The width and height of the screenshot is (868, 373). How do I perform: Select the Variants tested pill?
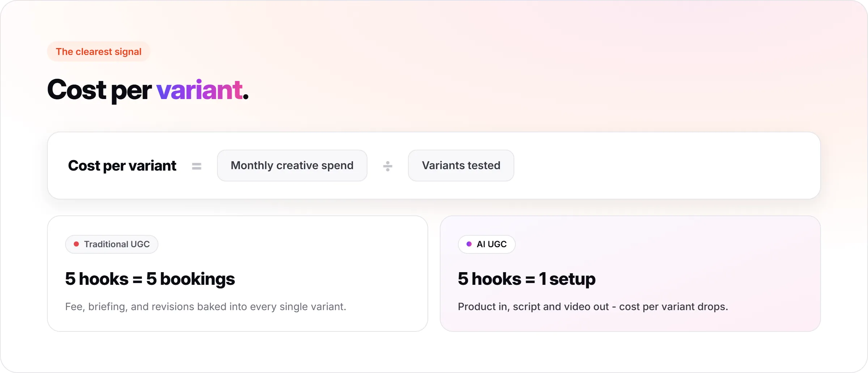pyautogui.click(x=461, y=166)
